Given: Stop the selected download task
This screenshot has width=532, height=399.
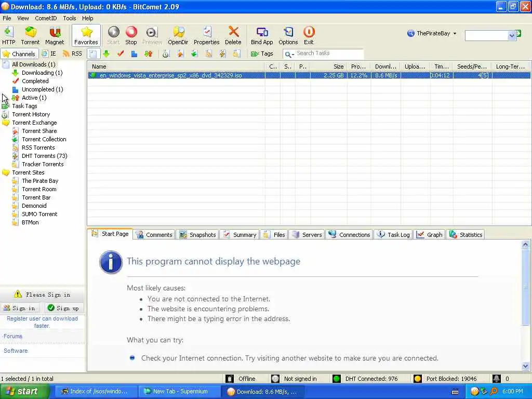Looking at the screenshot, I should [131, 35].
